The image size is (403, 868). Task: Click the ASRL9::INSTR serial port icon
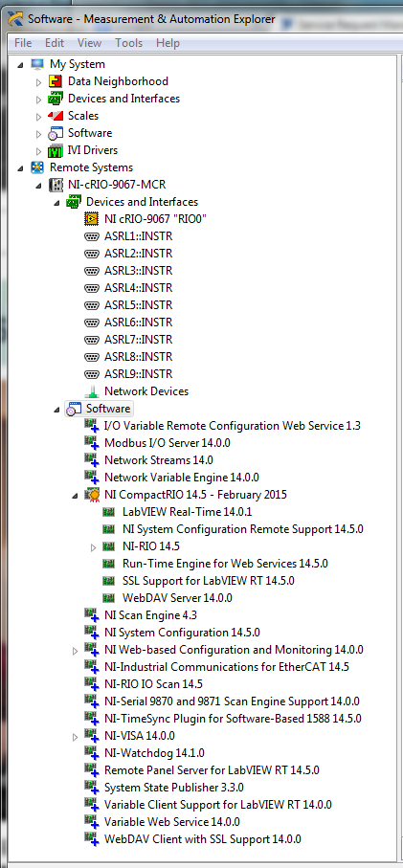pos(91,373)
